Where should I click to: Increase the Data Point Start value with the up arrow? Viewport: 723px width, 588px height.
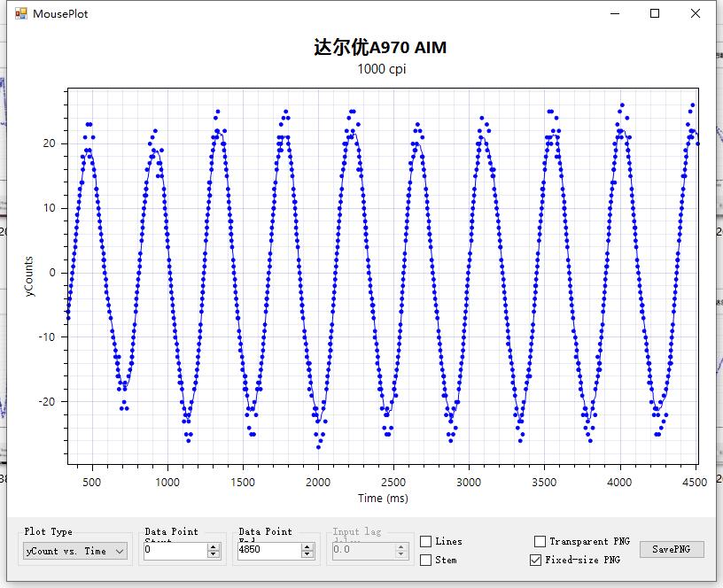point(214,547)
